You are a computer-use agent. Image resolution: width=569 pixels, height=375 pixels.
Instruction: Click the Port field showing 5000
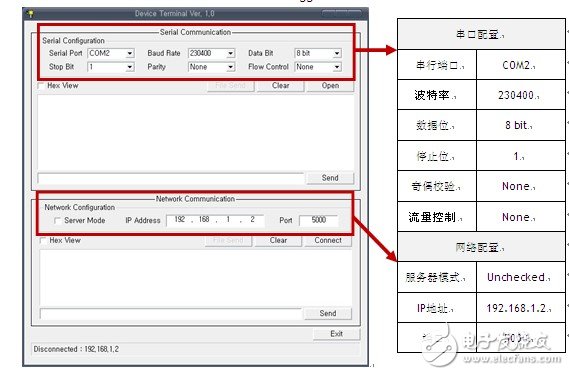(x=319, y=220)
